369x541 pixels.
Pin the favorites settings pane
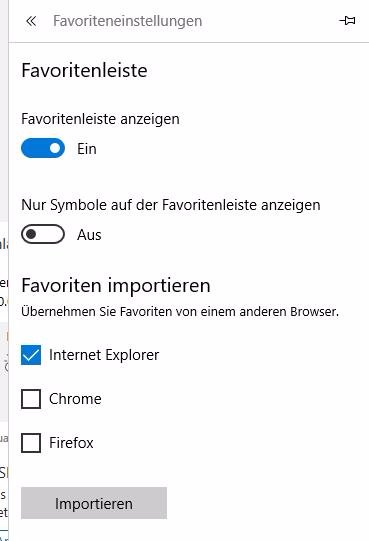(x=347, y=21)
